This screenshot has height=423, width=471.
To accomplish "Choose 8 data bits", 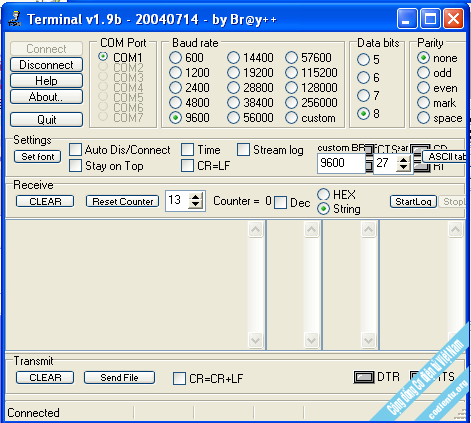I will coord(363,114).
